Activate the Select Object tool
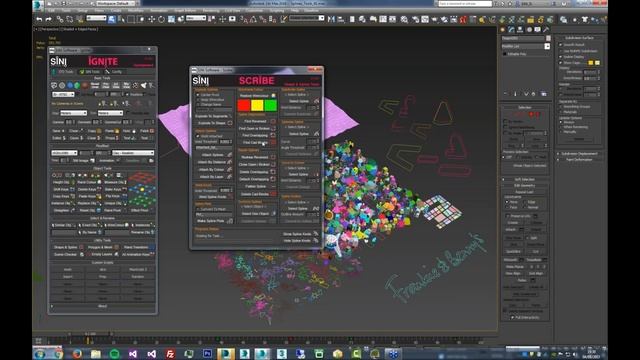Viewport: 640px width, 360px height. [112, 19]
